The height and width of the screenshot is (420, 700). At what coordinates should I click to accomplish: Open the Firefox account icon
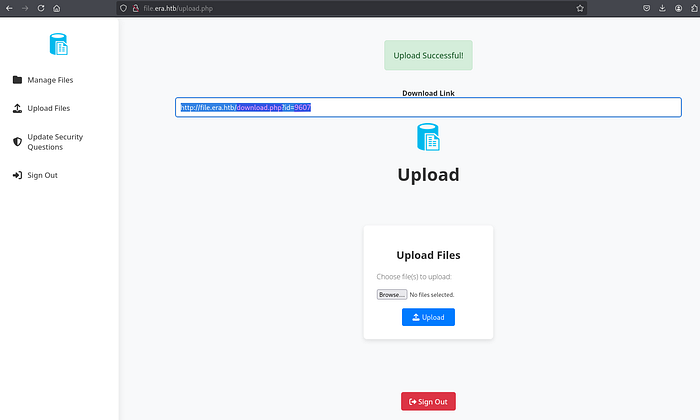click(x=679, y=8)
